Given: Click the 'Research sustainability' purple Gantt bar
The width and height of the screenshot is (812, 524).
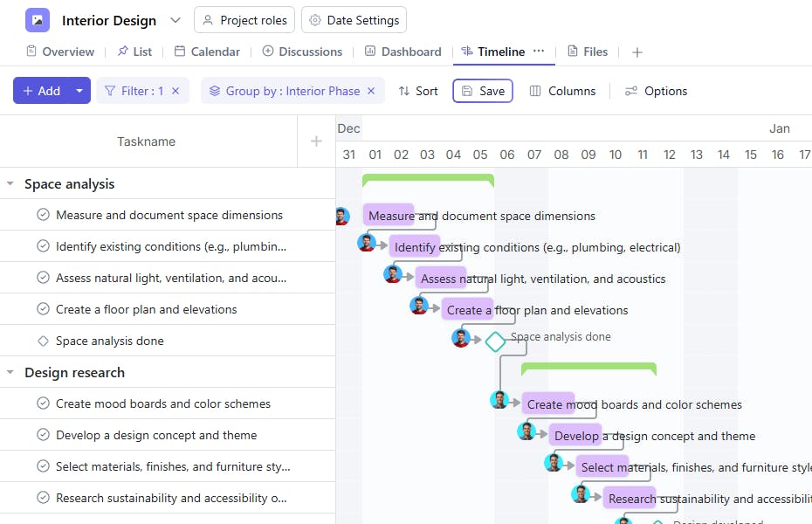Looking at the screenshot, I should [630, 500].
